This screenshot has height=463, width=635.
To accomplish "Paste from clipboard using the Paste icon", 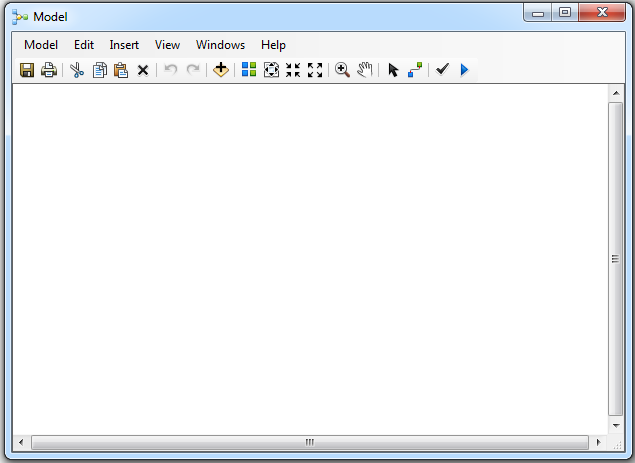I will pos(121,70).
